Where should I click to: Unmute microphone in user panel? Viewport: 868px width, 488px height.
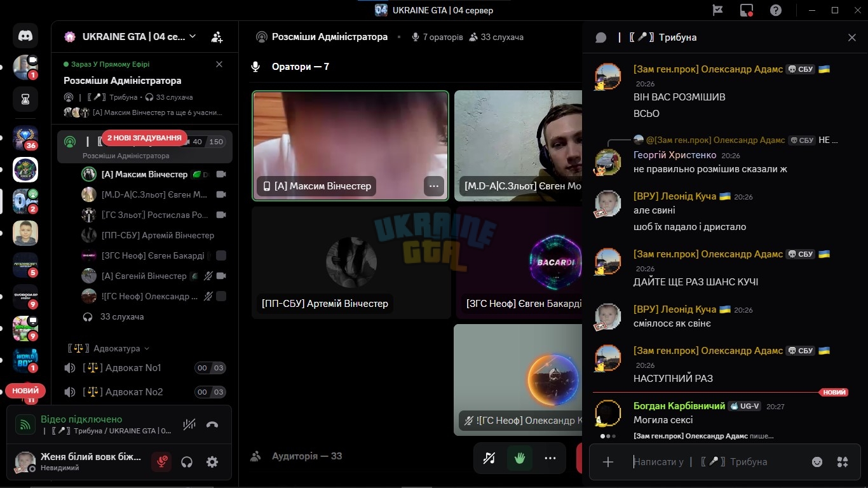(x=161, y=462)
